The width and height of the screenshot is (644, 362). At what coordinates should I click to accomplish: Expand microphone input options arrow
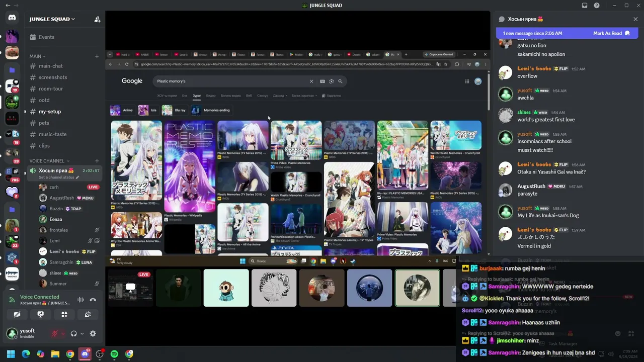click(63, 333)
